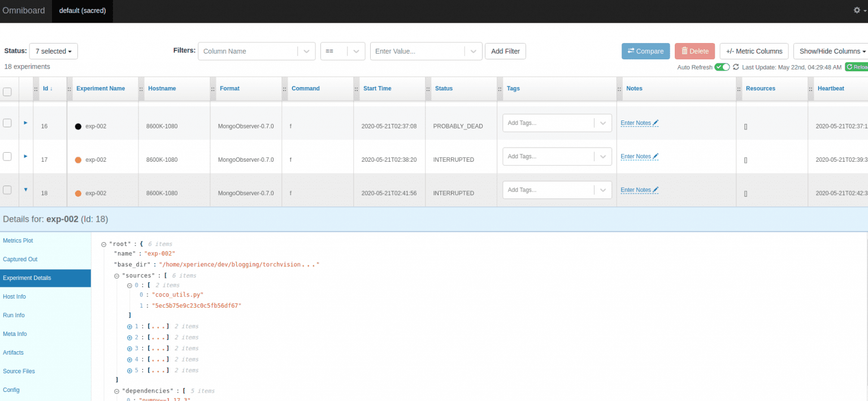
Task: Click the black status dot on run 16
Action: click(x=77, y=126)
